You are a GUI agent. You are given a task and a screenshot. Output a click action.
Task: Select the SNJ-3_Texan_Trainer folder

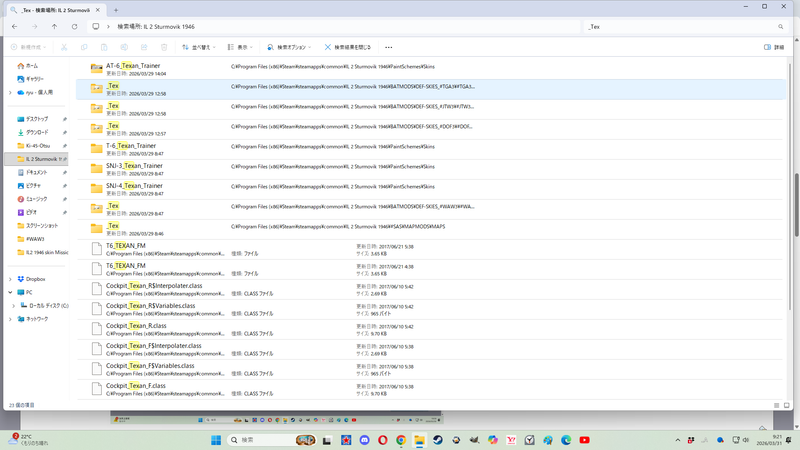431,169
